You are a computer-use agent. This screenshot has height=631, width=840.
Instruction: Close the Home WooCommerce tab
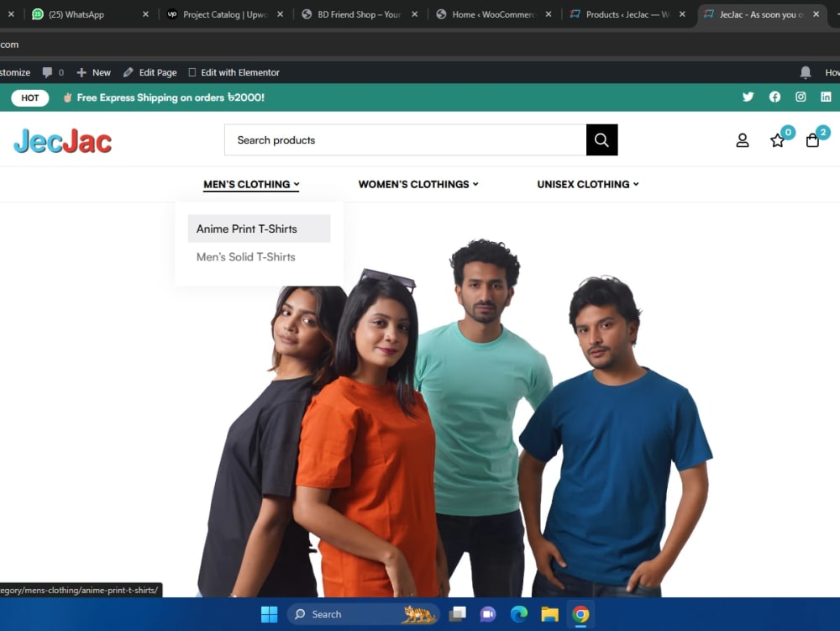click(549, 14)
